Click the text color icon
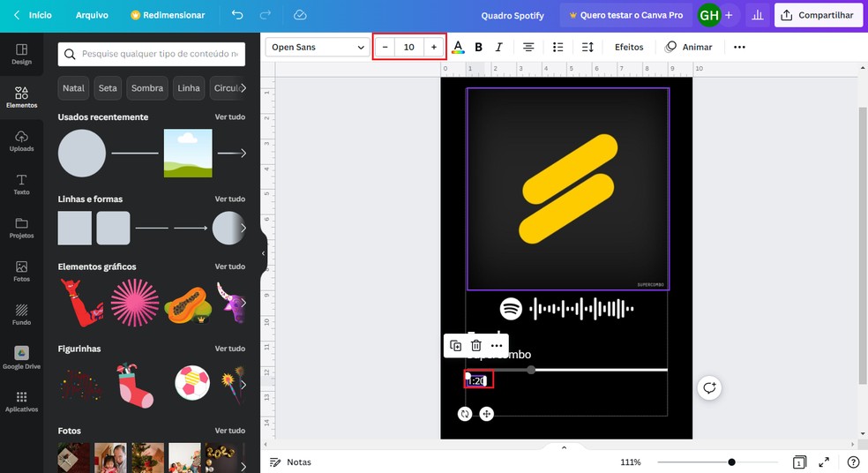The height and width of the screenshot is (473, 868). pyautogui.click(x=458, y=47)
